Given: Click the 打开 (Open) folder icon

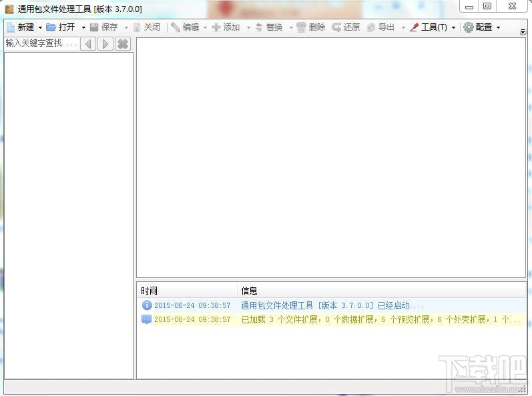Looking at the screenshot, I should (51, 27).
